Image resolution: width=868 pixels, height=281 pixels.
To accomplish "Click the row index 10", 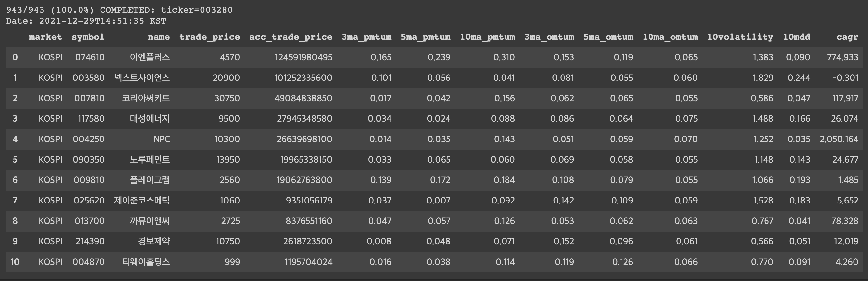I will pos(15,262).
